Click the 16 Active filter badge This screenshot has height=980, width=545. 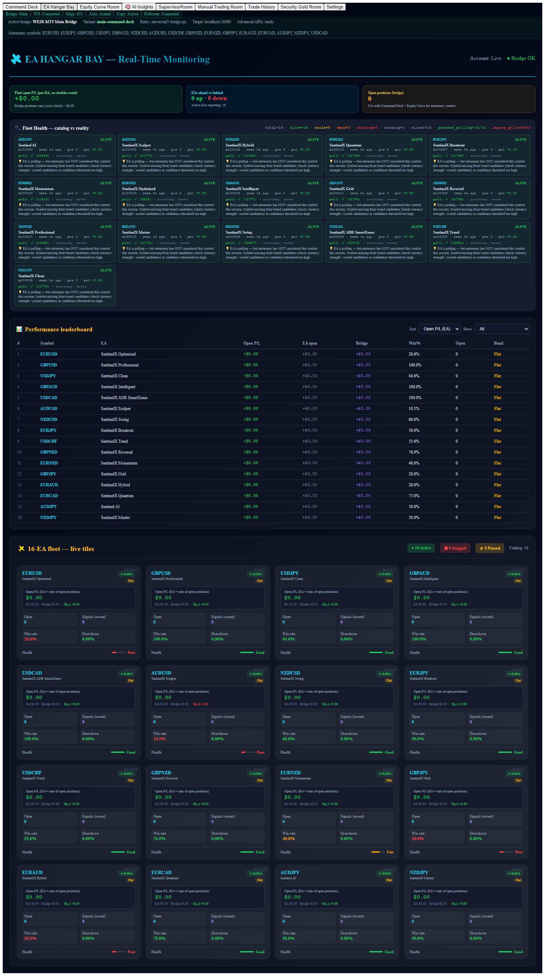click(421, 548)
